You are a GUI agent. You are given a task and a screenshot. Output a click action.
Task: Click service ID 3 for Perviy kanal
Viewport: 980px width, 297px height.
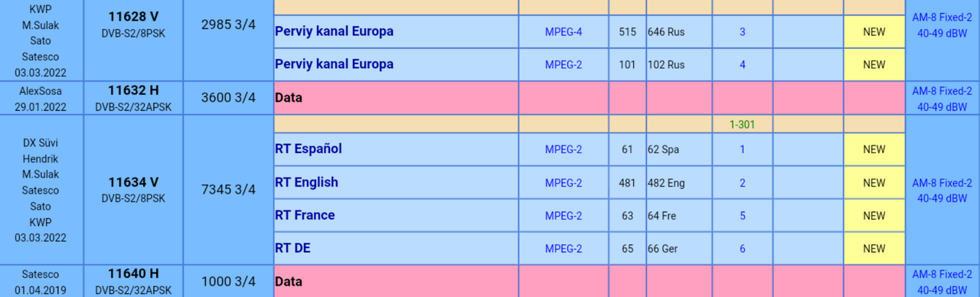pyautogui.click(x=742, y=32)
